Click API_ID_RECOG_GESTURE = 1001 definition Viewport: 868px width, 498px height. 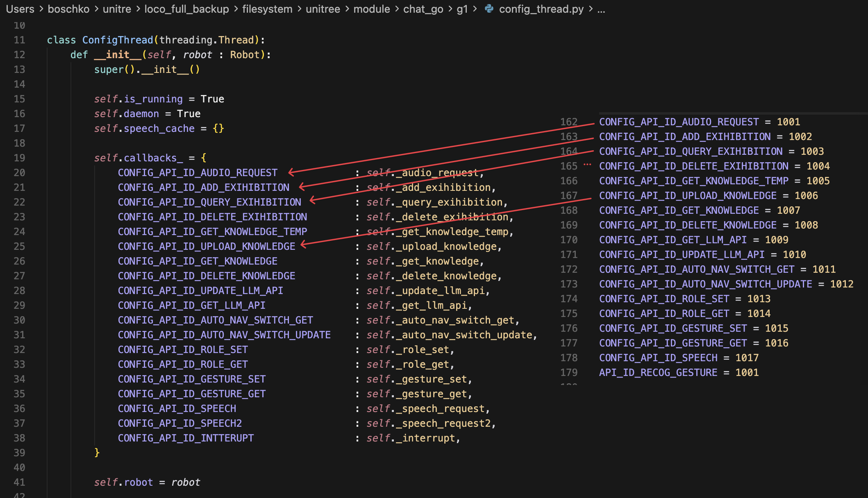pyautogui.click(x=679, y=373)
